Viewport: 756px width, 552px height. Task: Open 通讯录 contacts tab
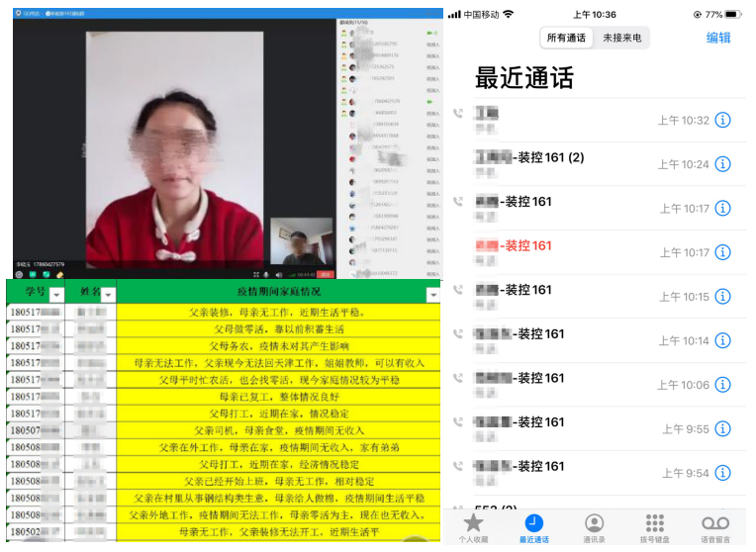tap(594, 528)
